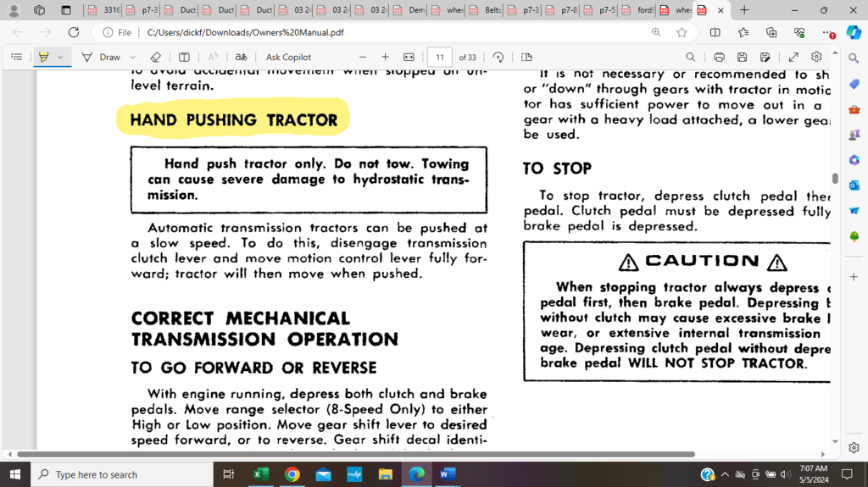Add this page to favorites

coord(682,32)
